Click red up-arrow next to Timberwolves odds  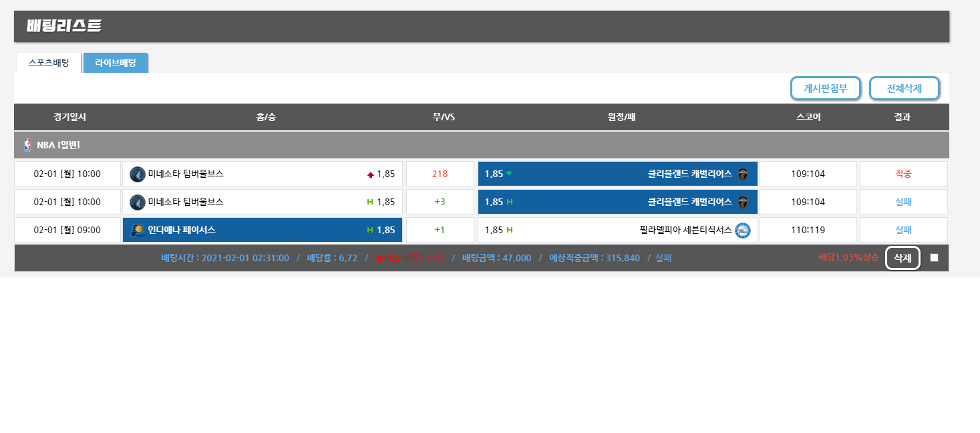pyautogui.click(x=370, y=174)
